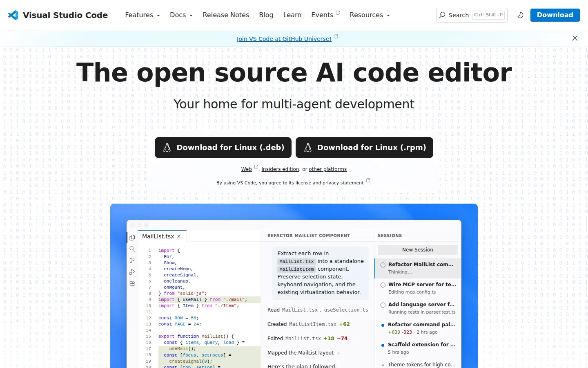Select the Refactor MailList com... session row
The width and height of the screenshot is (588, 368).
click(418, 268)
